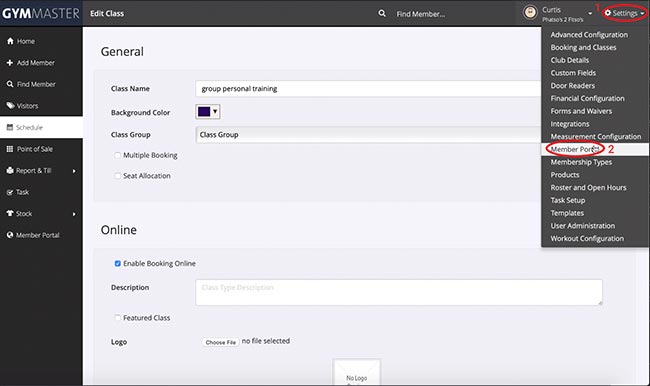Click the Choose File button for Logo
Screen dimensions: 650x386
(x=221, y=342)
